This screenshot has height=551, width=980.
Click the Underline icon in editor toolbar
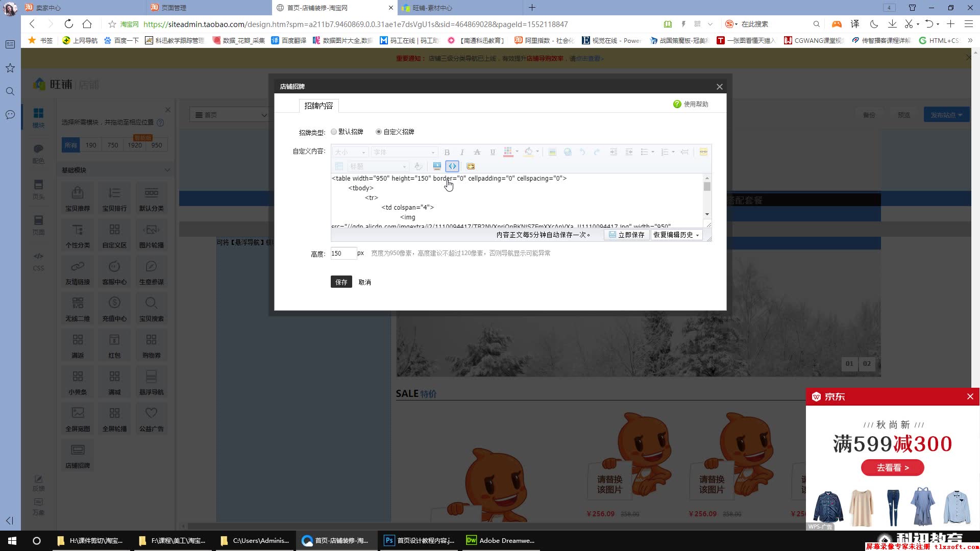[493, 152]
